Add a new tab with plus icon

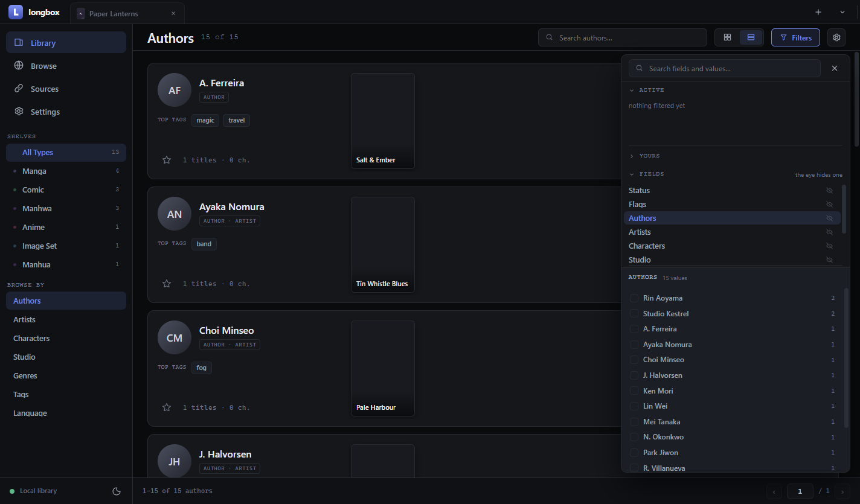coord(818,12)
